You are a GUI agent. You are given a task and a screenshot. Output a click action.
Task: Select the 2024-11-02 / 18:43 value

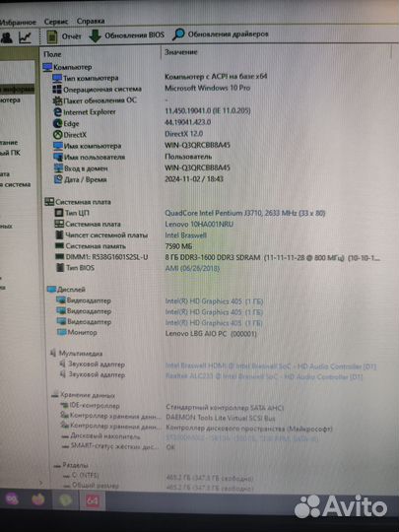pos(194,179)
